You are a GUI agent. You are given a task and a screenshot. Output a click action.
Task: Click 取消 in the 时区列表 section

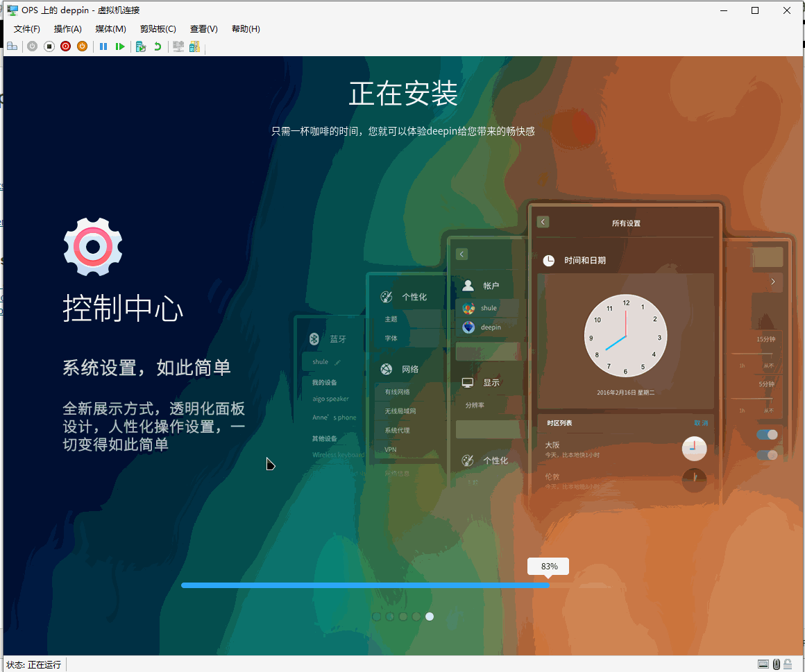[701, 423]
